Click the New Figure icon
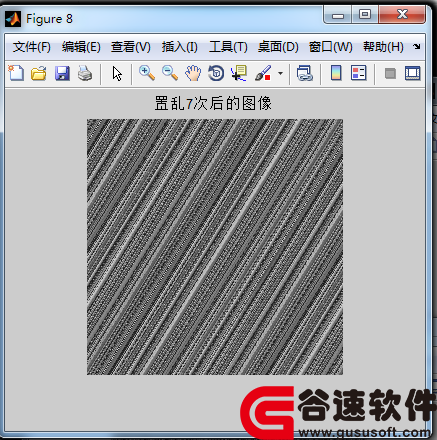437x440 pixels. pyautogui.click(x=16, y=73)
